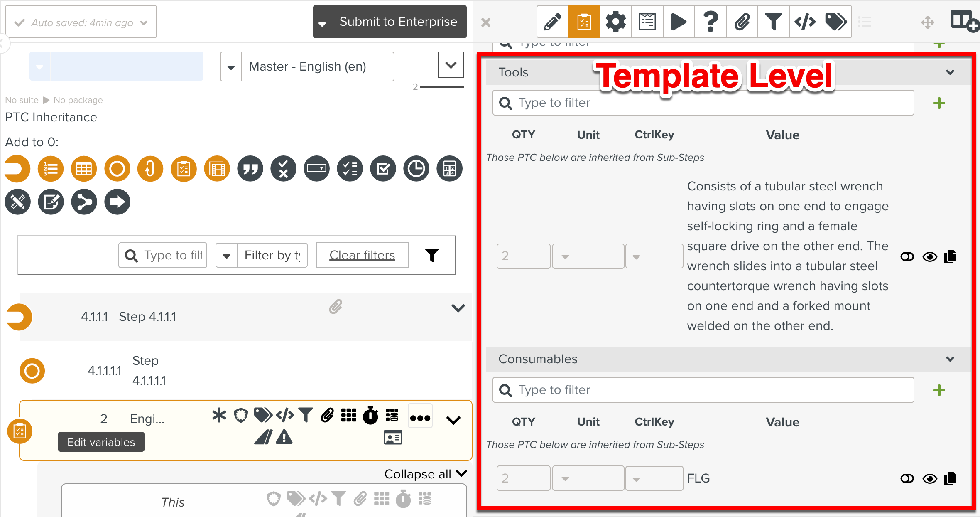Toggle visibility eye for FLG consumable
The height and width of the screenshot is (517, 980).
click(x=930, y=479)
